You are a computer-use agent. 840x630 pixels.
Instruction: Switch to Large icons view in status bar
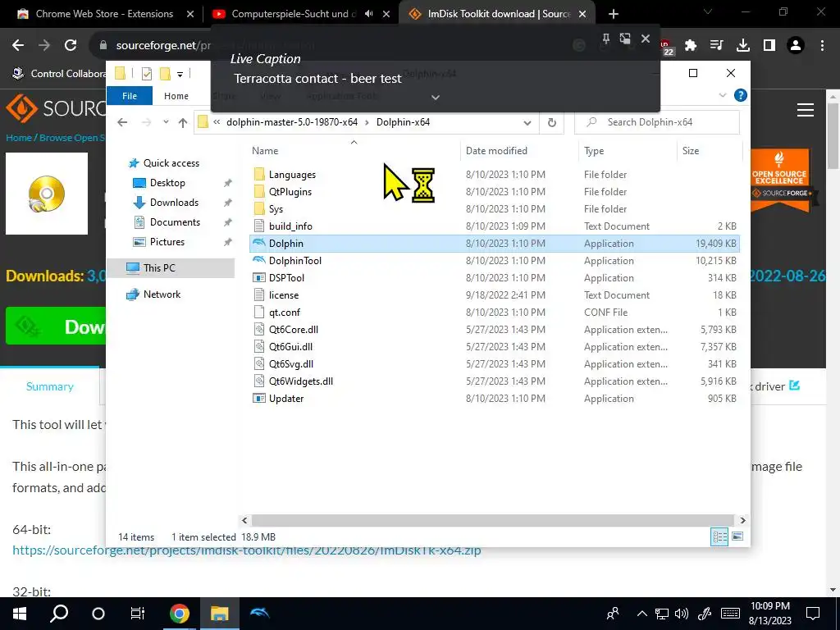pyautogui.click(x=737, y=536)
